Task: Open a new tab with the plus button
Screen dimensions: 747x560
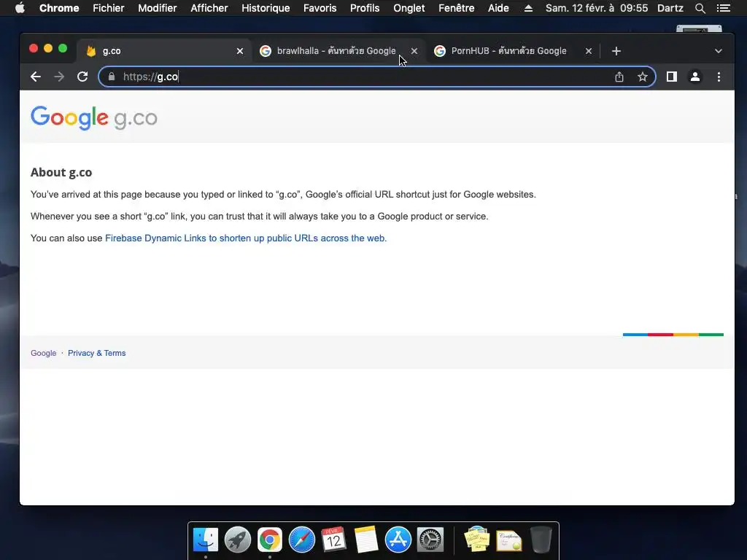Action: tap(616, 51)
